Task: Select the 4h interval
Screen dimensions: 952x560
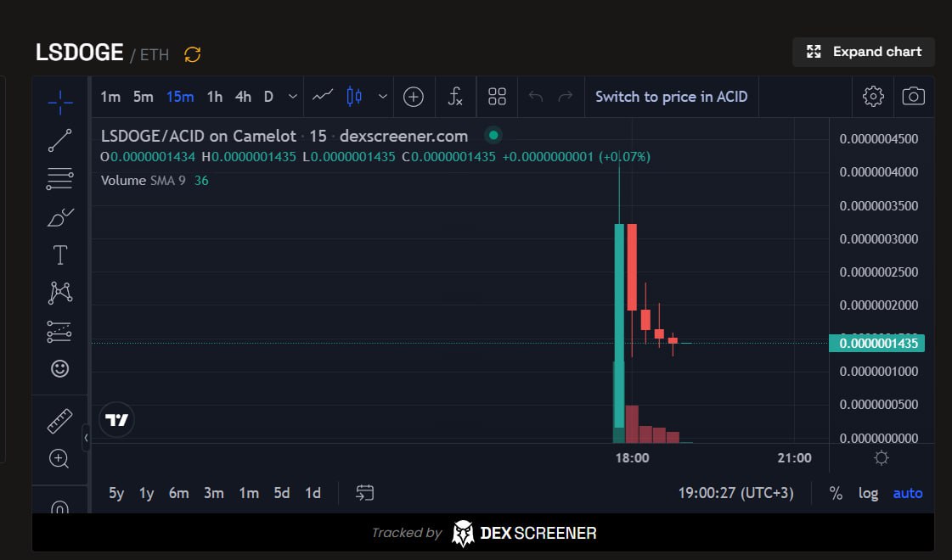Action: 243,97
